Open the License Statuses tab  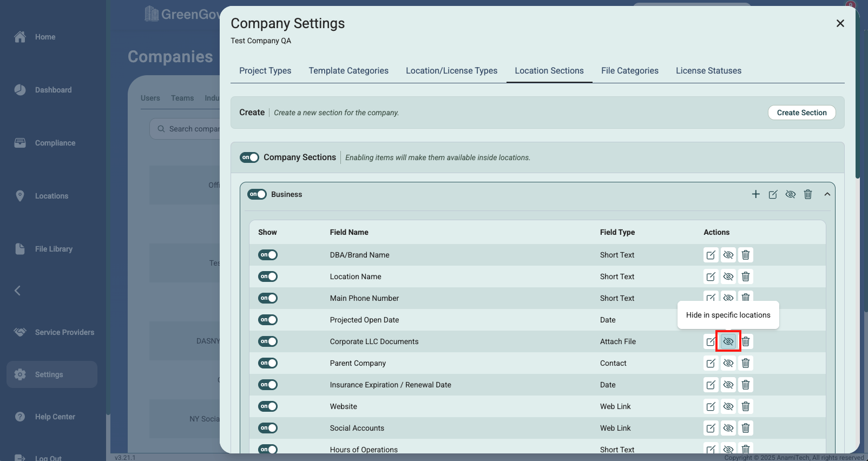point(708,71)
